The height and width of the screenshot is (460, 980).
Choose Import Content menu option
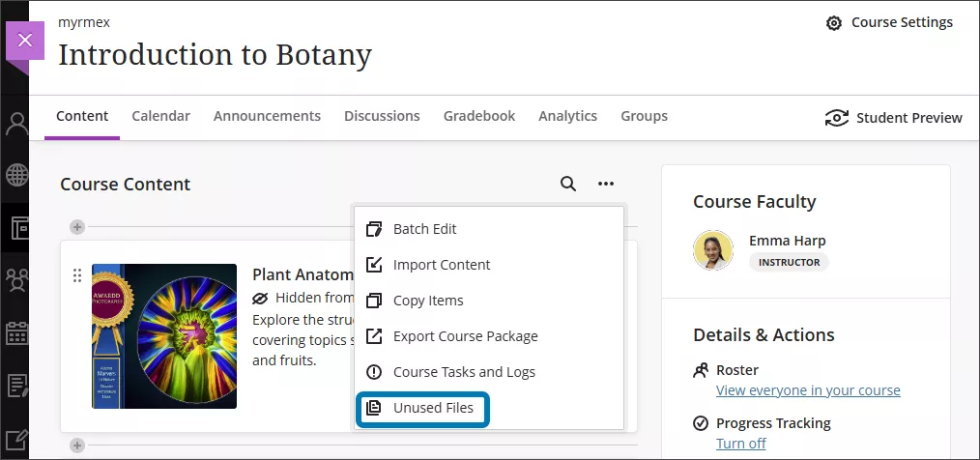[441, 265]
